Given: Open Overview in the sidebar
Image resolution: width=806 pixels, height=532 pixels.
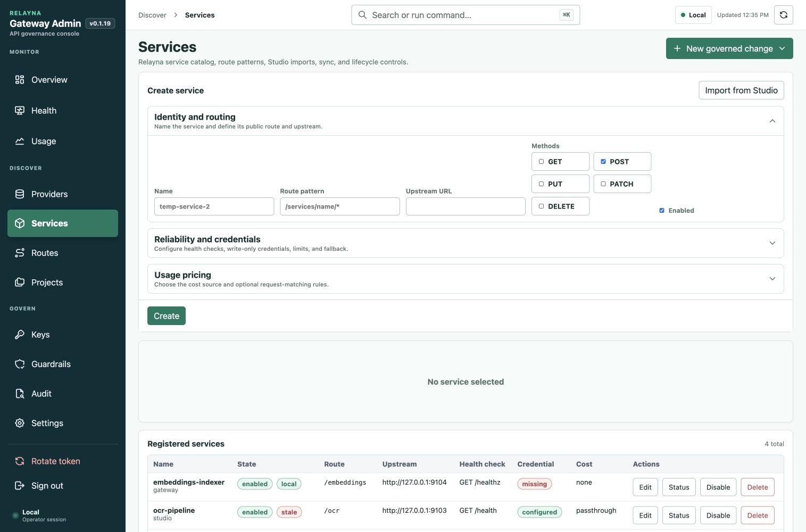Looking at the screenshot, I should pyautogui.click(x=63, y=80).
